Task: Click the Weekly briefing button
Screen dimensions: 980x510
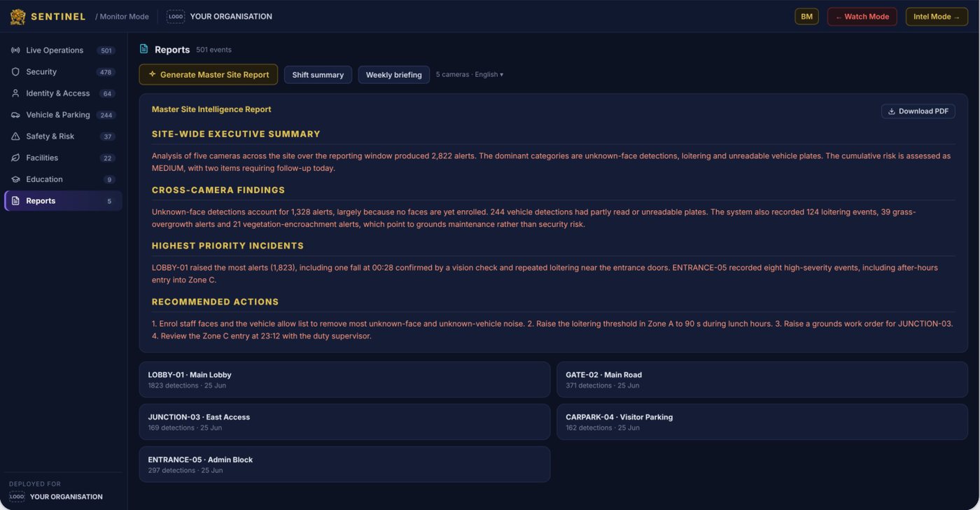Action: coord(394,75)
